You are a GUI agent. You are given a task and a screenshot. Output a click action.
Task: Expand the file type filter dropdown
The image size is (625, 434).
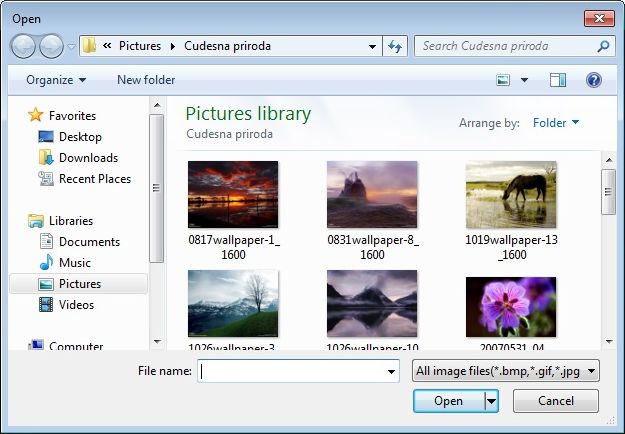tap(593, 372)
